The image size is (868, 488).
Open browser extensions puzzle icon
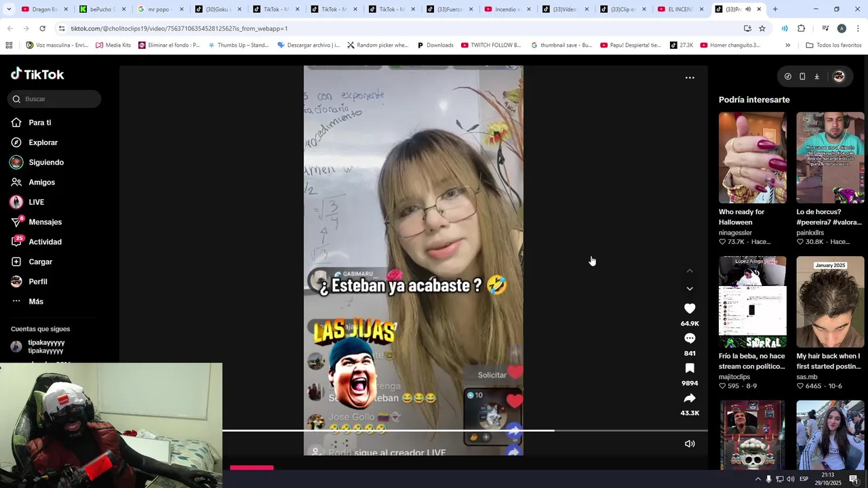[x=801, y=28]
